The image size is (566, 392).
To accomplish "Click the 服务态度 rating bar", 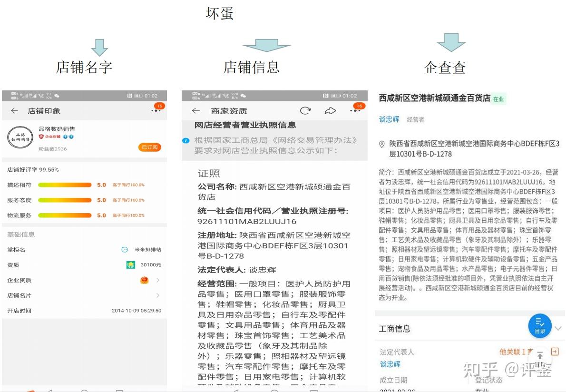I will (65, 200).
